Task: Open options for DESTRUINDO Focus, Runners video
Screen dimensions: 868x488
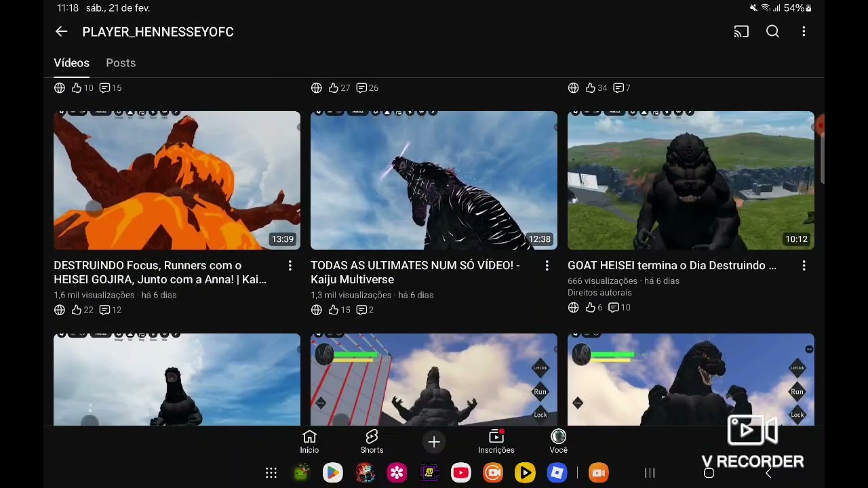Action: (x=290, y=266)
